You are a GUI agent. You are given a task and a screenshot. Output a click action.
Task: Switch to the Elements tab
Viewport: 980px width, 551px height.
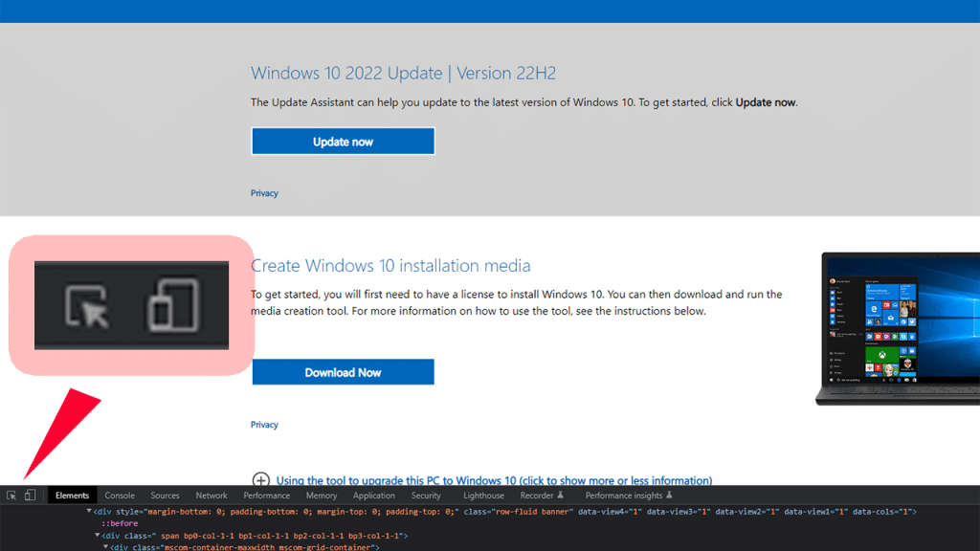(x=72, y=496)
